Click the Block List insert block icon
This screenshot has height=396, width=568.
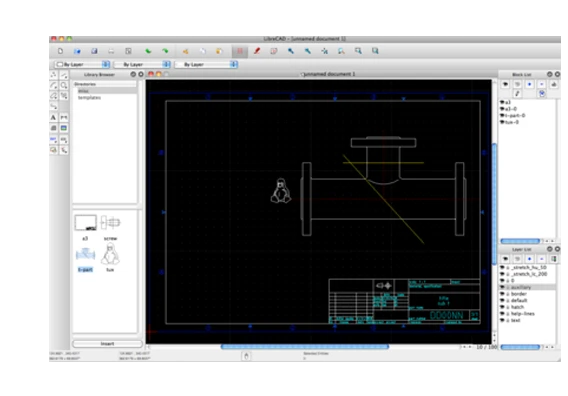pos(542,94)
